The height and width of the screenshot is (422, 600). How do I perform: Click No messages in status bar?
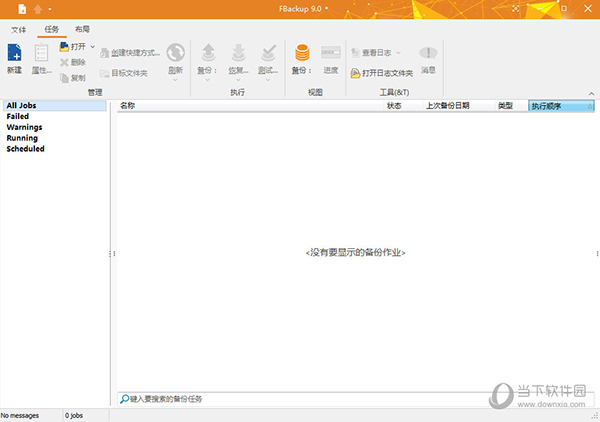[20, 415]
